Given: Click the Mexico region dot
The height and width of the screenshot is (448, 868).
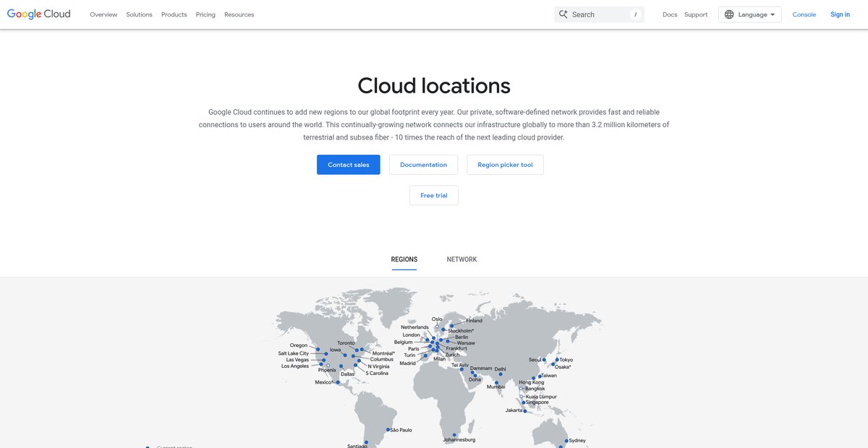Looking at the screenshot, I should click(338, 382).
